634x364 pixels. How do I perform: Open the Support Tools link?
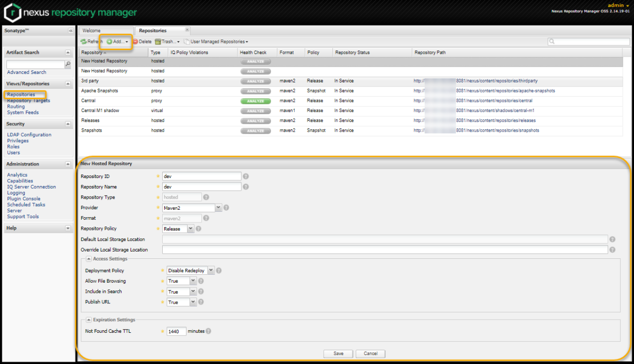pyautogui.click(x=23, y=216)
